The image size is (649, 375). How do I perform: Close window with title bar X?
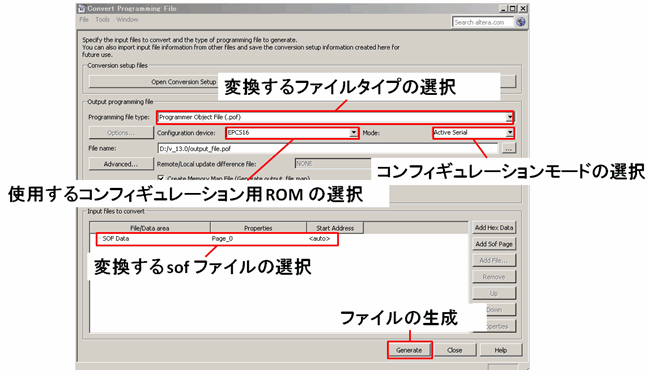coord(523,8)
